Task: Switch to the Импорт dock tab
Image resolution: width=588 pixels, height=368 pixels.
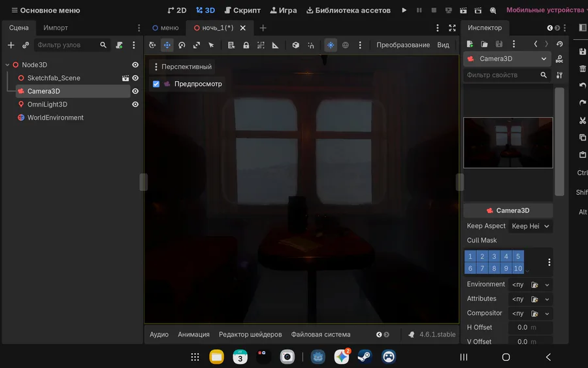Action: click(56, 27)
